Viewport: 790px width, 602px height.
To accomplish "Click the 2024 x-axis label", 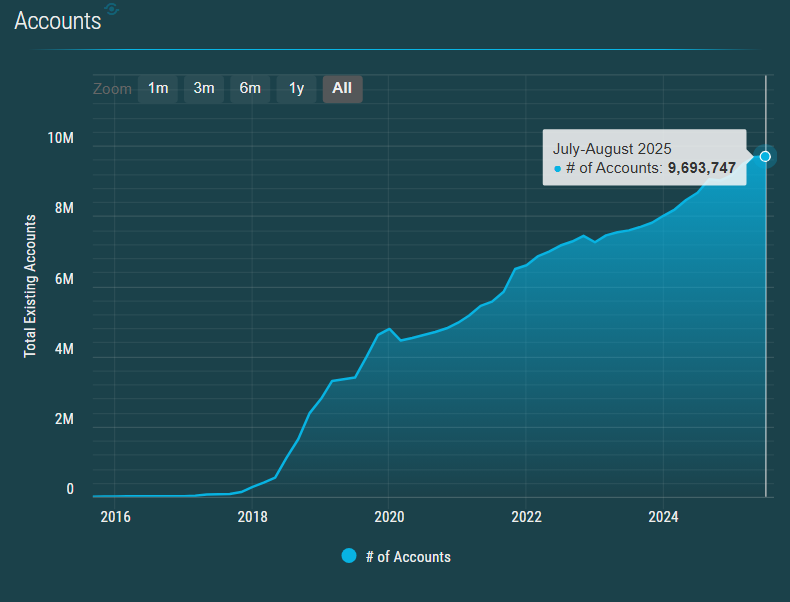I will coord(664,516).
